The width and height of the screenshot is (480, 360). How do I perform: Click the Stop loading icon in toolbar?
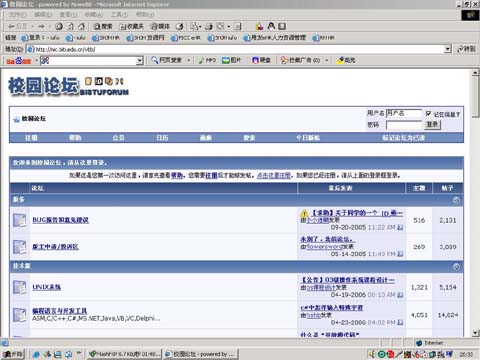coord(59,26)
